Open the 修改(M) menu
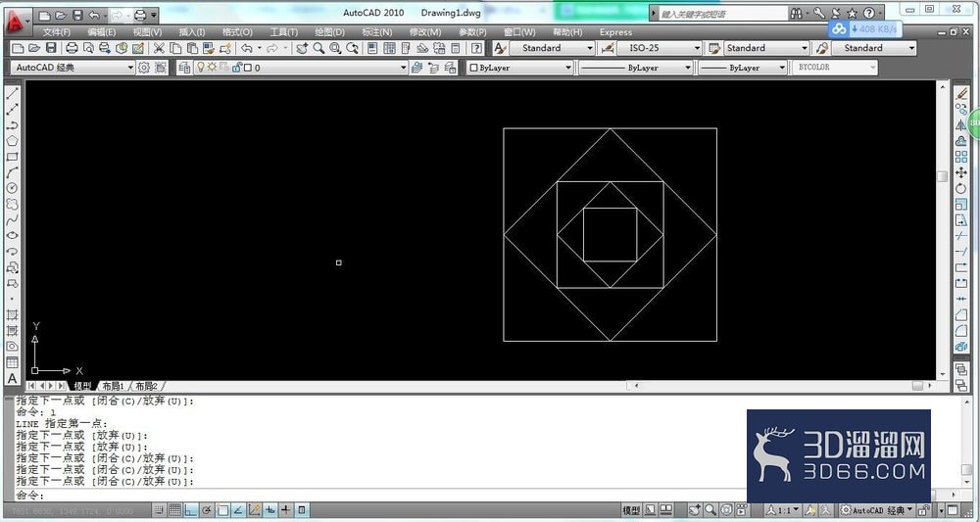 point(425,32)
